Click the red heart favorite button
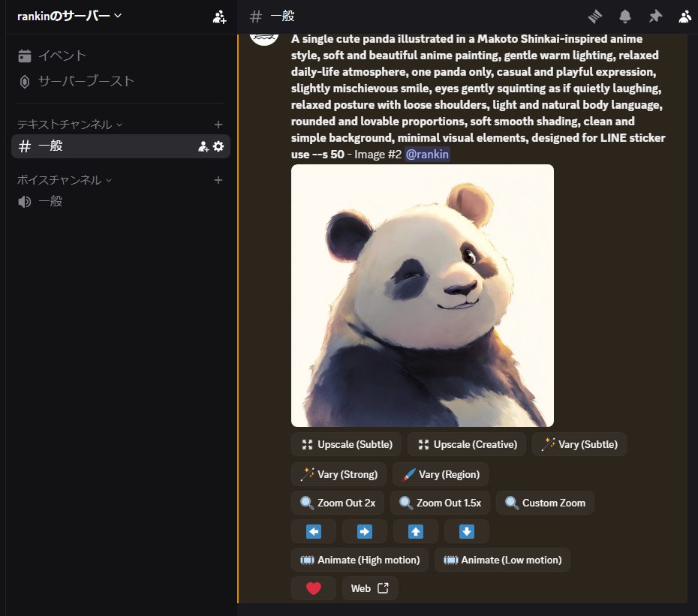Screen dimensions: 698x616 pyautogui.click(x=314, y=588)
